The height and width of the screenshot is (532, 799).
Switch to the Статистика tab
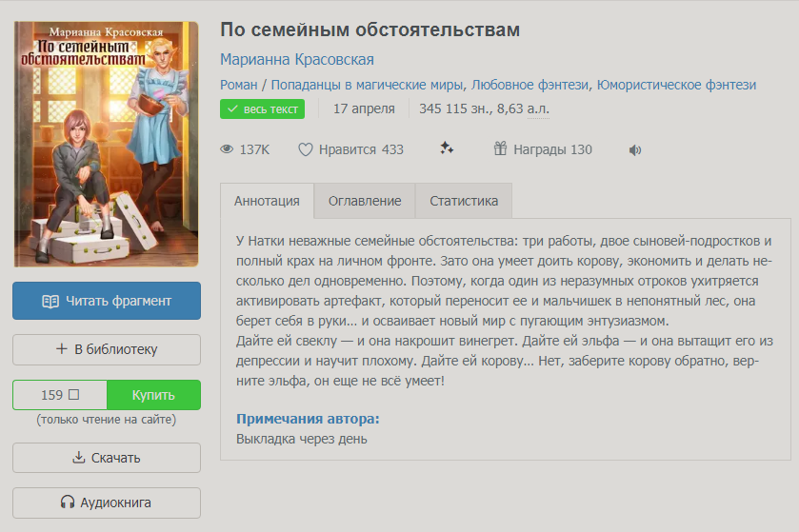coord(464,201)
